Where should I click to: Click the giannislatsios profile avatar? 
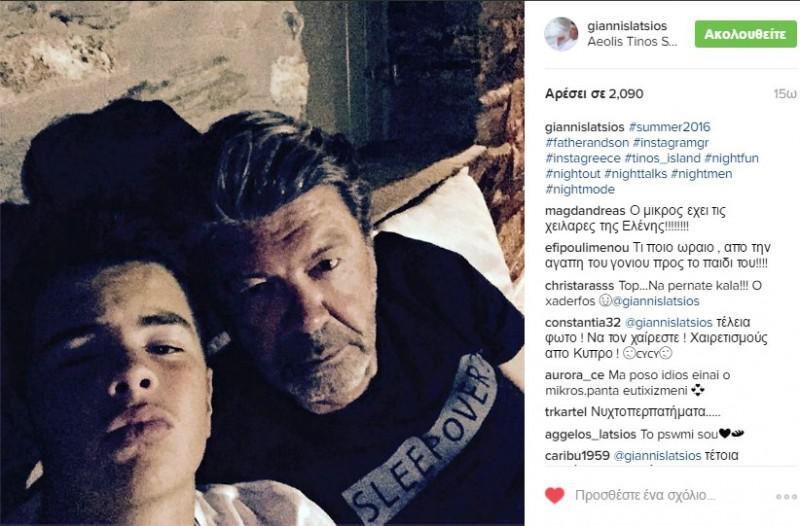561,34
